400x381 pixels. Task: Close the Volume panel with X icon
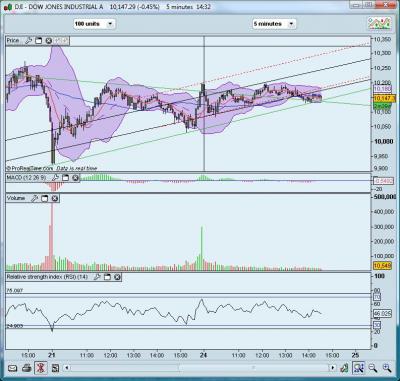click(55, 198)
